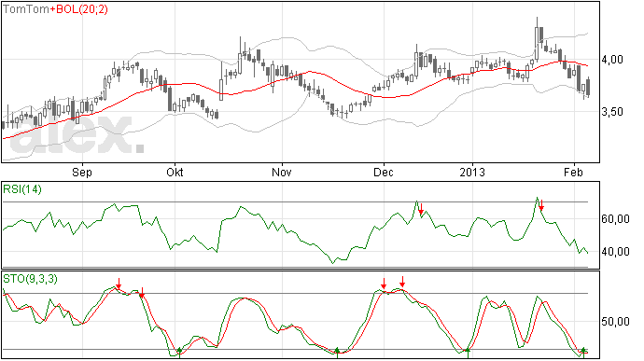
Task: Select the Okt date axis label
Action: [x=175, y=172]
